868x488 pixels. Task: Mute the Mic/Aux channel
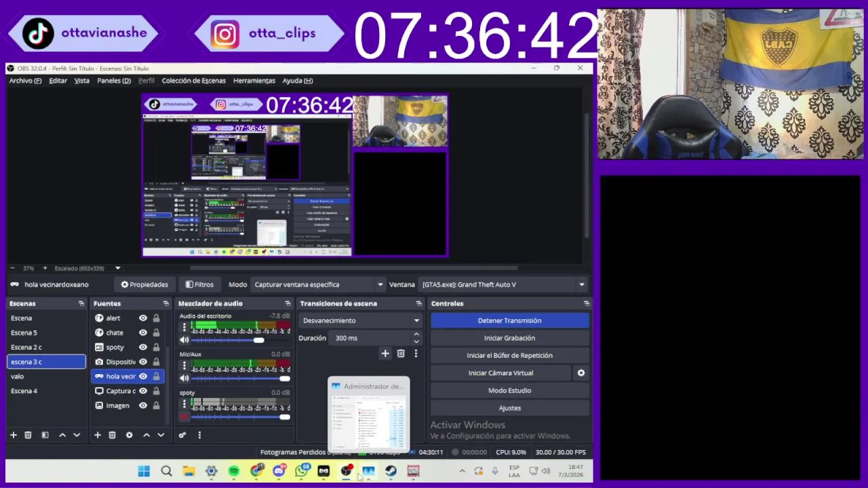point(184,378)
